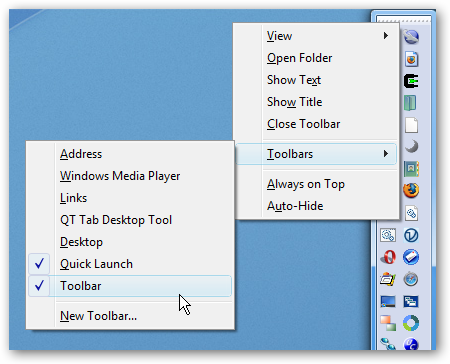Open the blue circle mail card icon
Image resolution: width=450 pixels, height=364 pixels.
point(411,257)
